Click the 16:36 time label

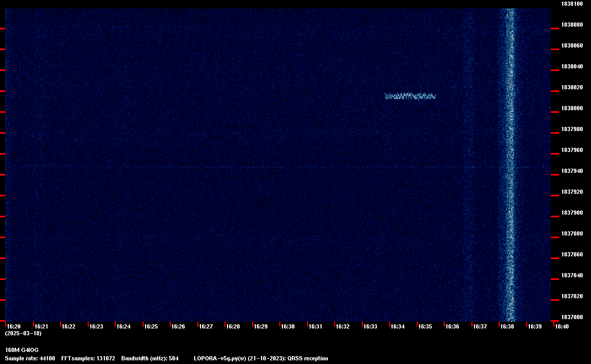[452, 326]
